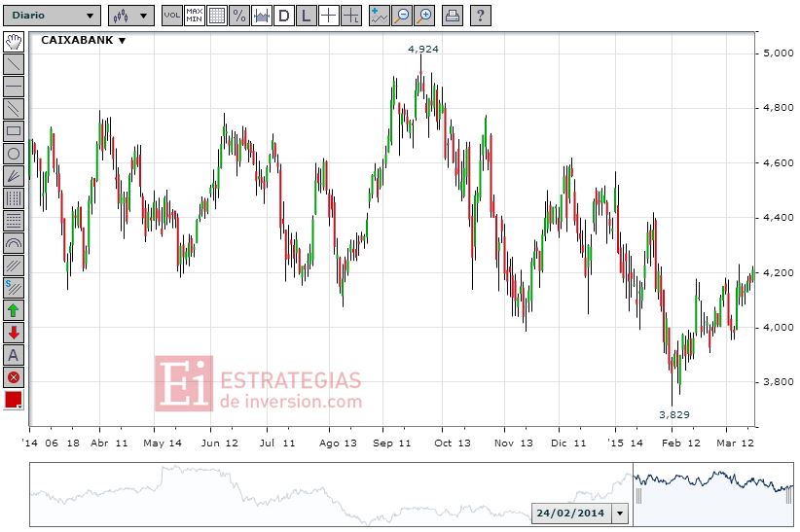Click the 4,924 high price label

click(423, 49)
